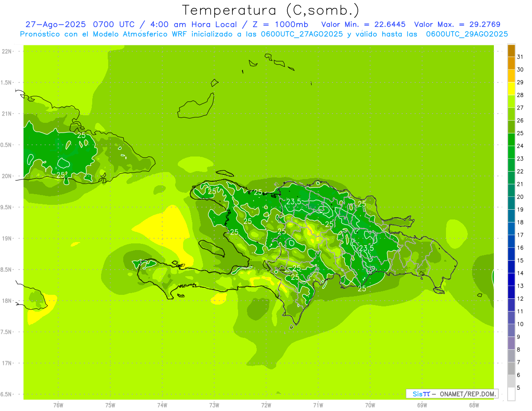Click the '73W' longitude axis label
Image resolution: width=532 pixels, height=411 pixels.
click(x=214, y=405)
